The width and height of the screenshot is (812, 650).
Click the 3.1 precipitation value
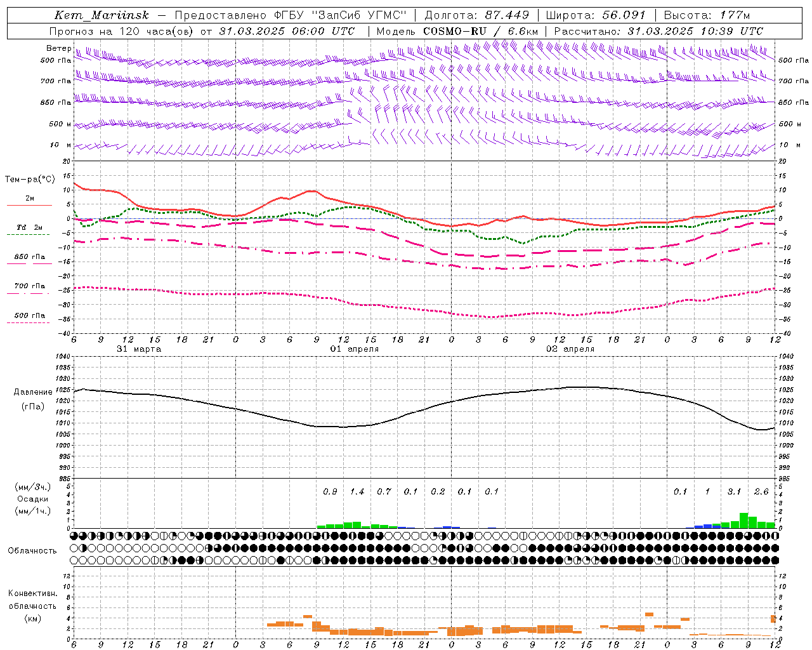pos(734,492)
